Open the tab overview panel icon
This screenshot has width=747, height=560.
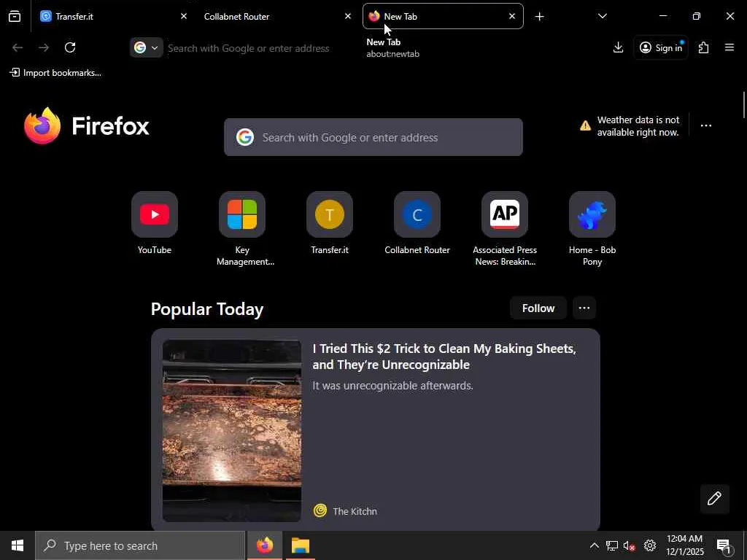point(15,16)
